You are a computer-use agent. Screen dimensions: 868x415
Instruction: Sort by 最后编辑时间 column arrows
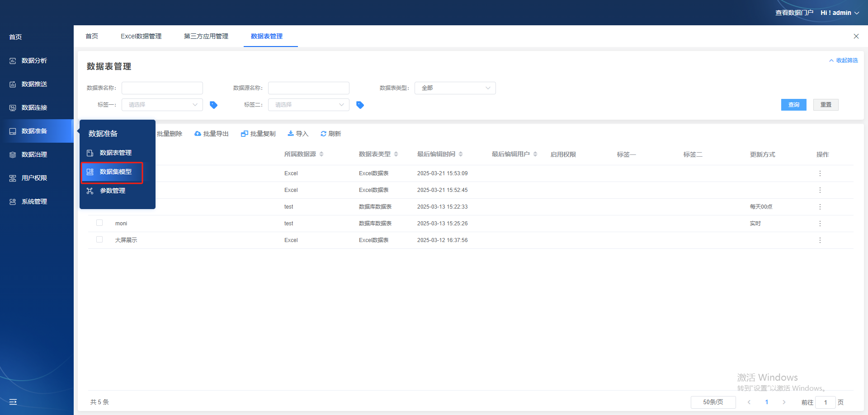click(461, 154)
